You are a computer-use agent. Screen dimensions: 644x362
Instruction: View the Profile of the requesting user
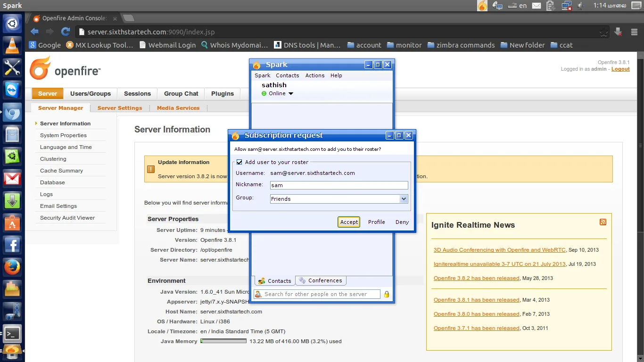377,222
